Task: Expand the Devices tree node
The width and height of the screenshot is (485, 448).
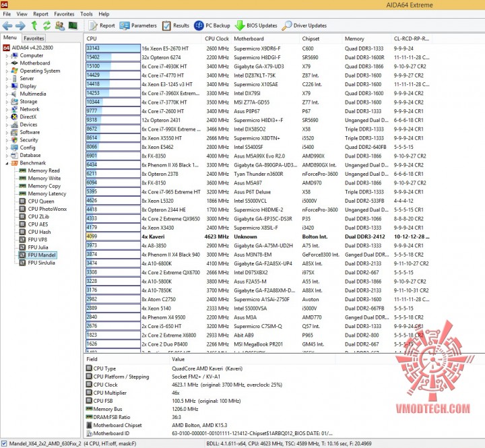Action: [7, 125]
